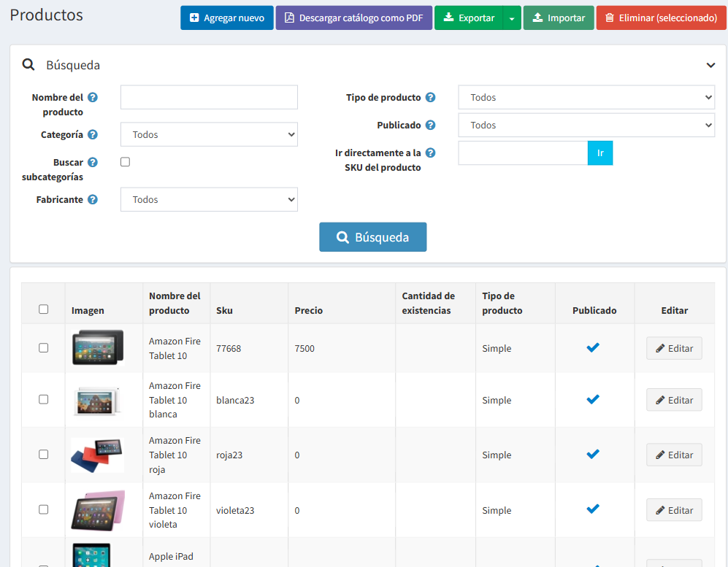The width and height of the screenshot is (728, 567).
Task: Open the Categoría dropdown
Action: [x=209, y=134]
